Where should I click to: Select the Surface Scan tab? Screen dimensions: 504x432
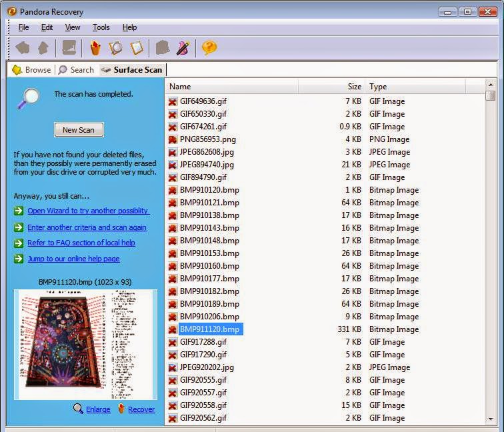132,70
